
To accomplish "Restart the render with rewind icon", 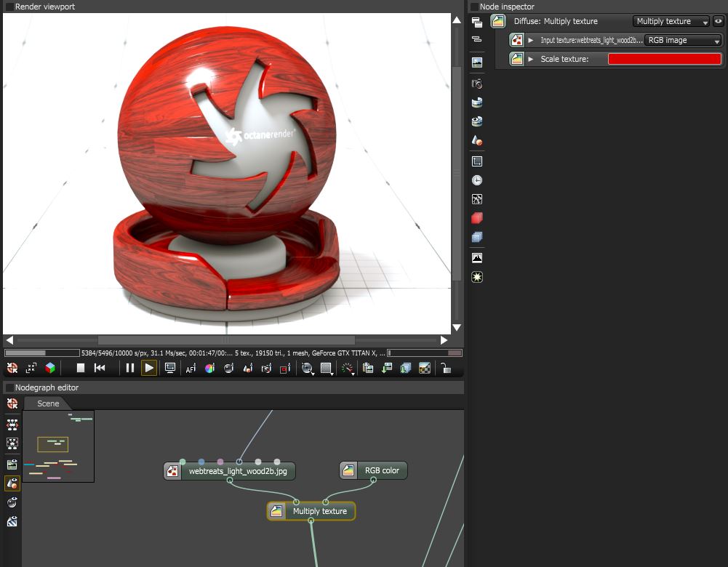I will point(100,369).
